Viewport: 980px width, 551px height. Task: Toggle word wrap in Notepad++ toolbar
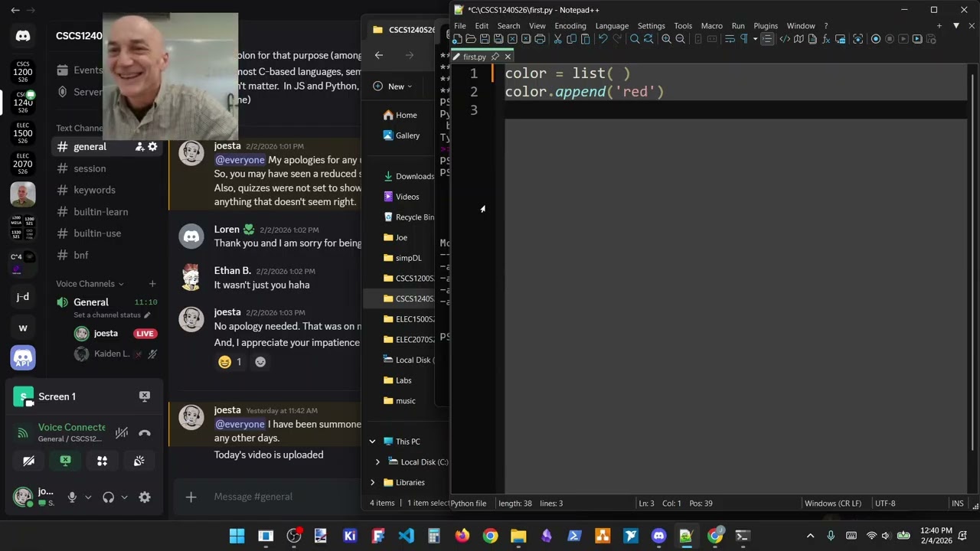pos(730,39)
